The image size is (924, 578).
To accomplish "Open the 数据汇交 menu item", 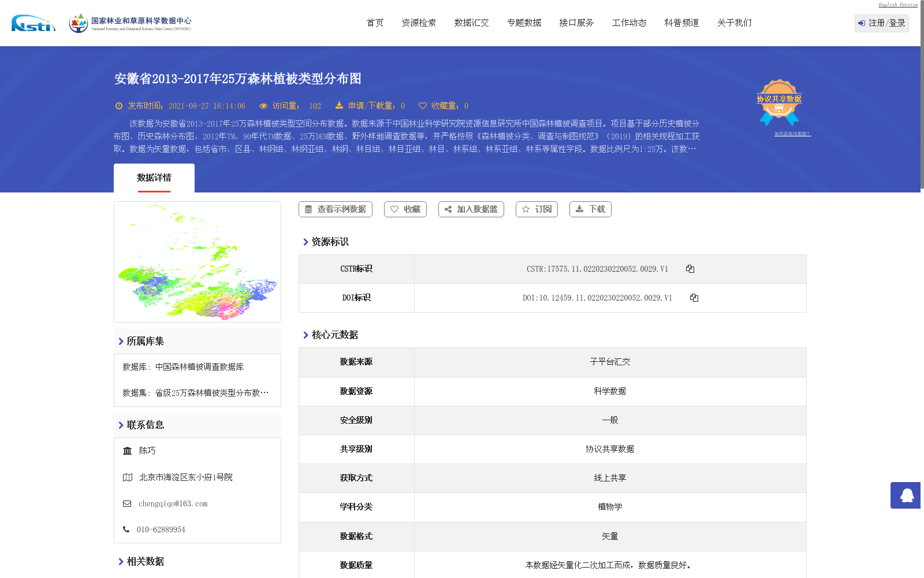I will [x=472, y=23].
